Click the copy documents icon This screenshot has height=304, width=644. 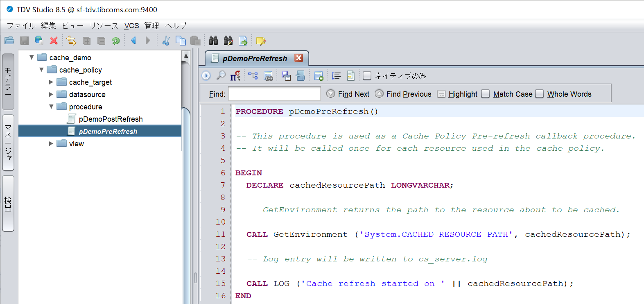click(x=181, y=41)
